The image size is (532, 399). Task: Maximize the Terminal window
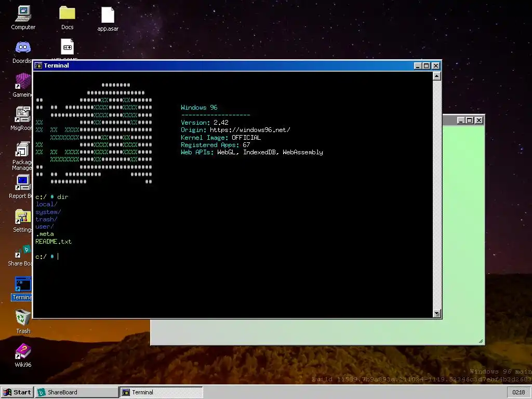click(x=427, y=66)
